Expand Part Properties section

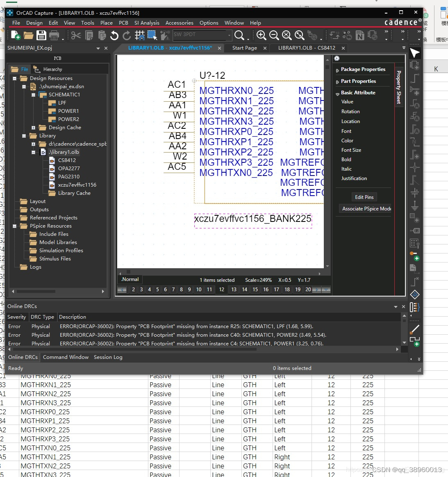pos(337,82)
